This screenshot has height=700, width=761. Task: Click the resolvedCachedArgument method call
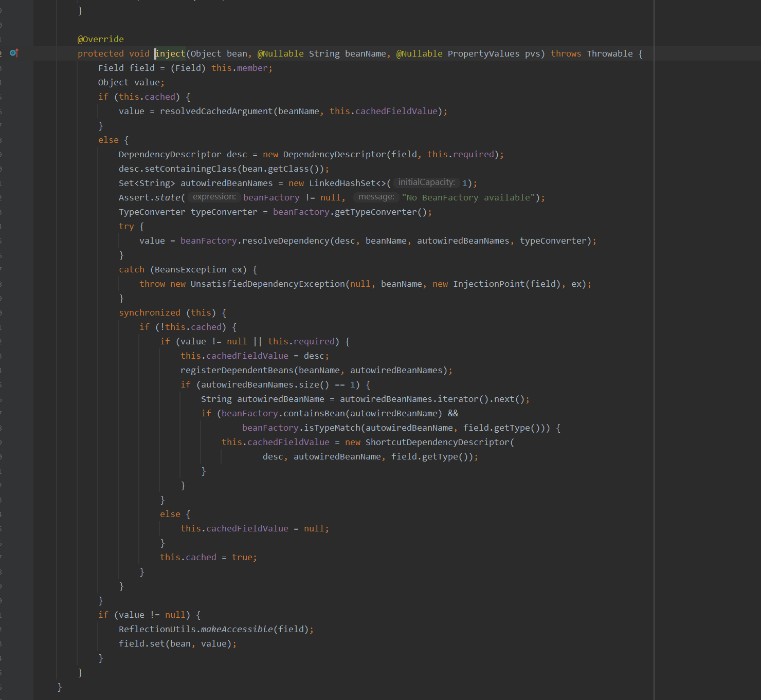pyautogui.click(x=216, y=111)
